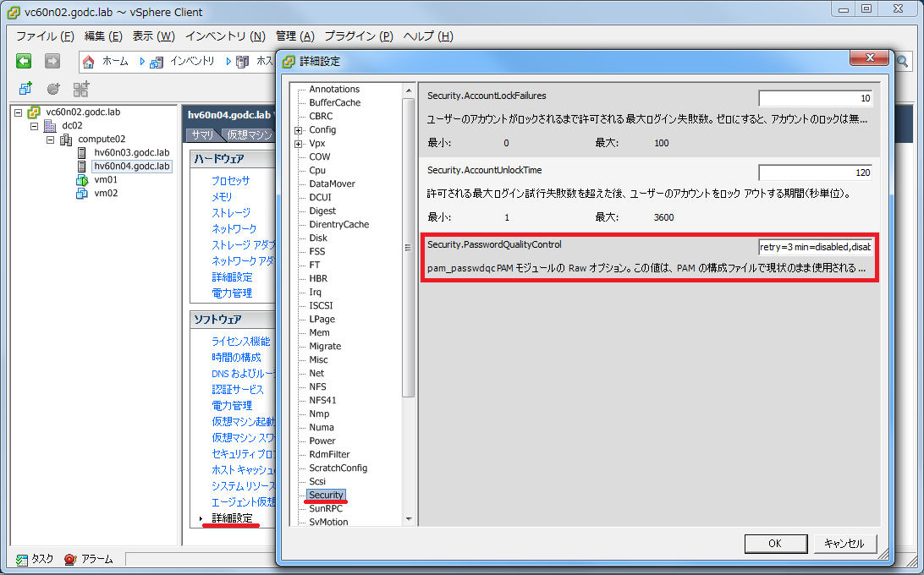924x575 pixels.
Task: Expand the Vpx node in settings tree
Action: tap(298, 144)
